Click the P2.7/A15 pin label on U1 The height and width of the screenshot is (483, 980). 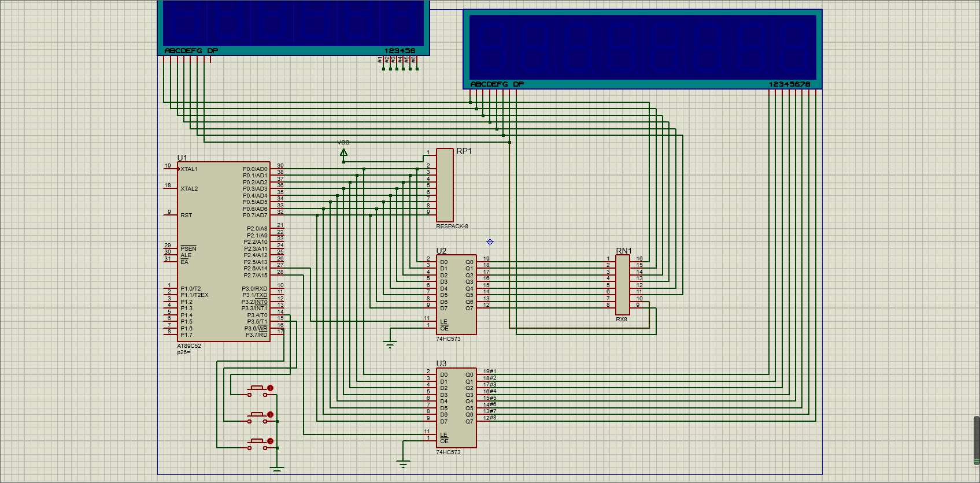pyautogui.click(x=256, y=276)
